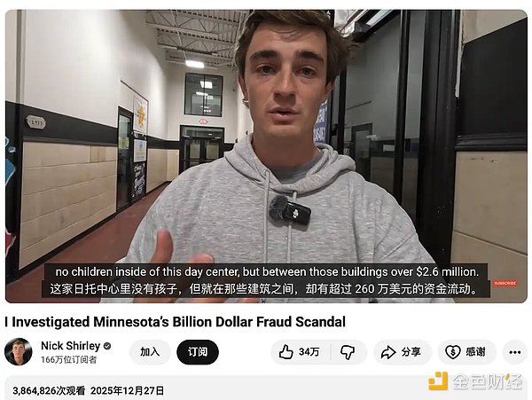Click the 分享 share label
This screenshot has width=532, height=400.
tap(411, 352)
